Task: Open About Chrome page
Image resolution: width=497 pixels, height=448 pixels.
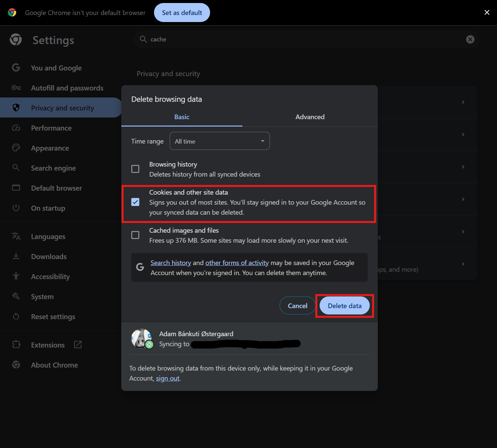Action: tap(54, 365)
